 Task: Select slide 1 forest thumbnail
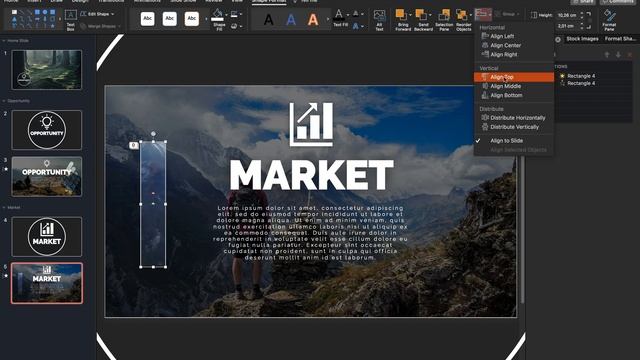click(x=47, y=70)
